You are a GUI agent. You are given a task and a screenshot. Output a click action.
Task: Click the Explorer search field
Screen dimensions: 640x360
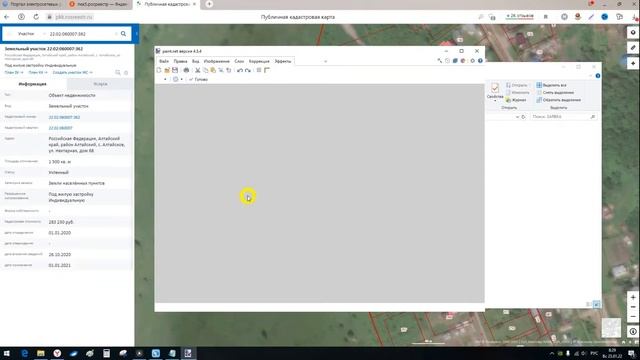pos(563,117)
